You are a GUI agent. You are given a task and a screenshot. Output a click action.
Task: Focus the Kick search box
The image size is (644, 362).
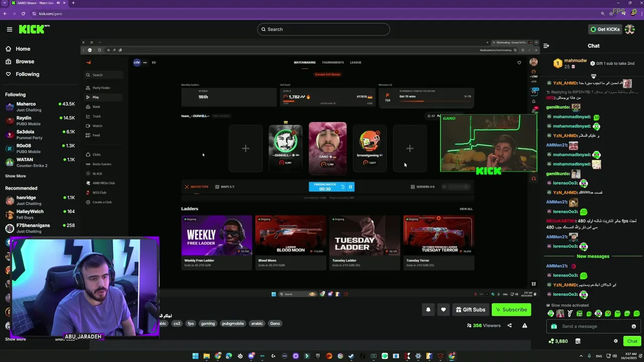[x=323, y=29]
